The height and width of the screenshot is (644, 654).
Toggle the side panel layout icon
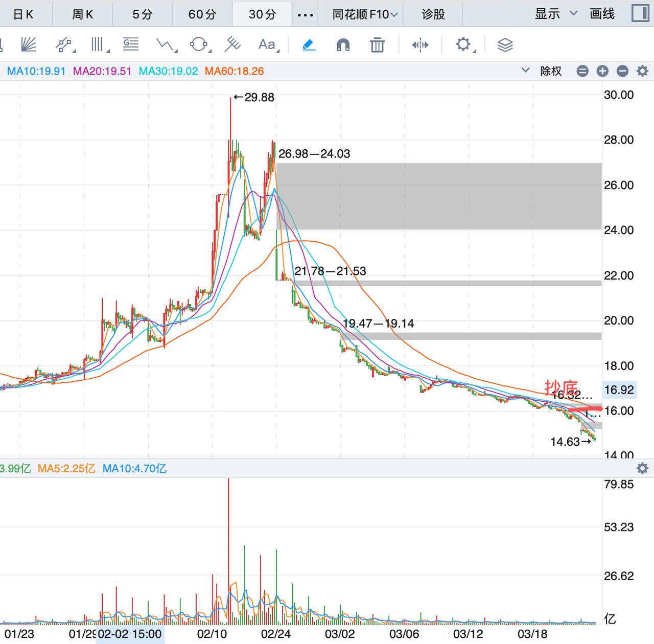point(639,13)
